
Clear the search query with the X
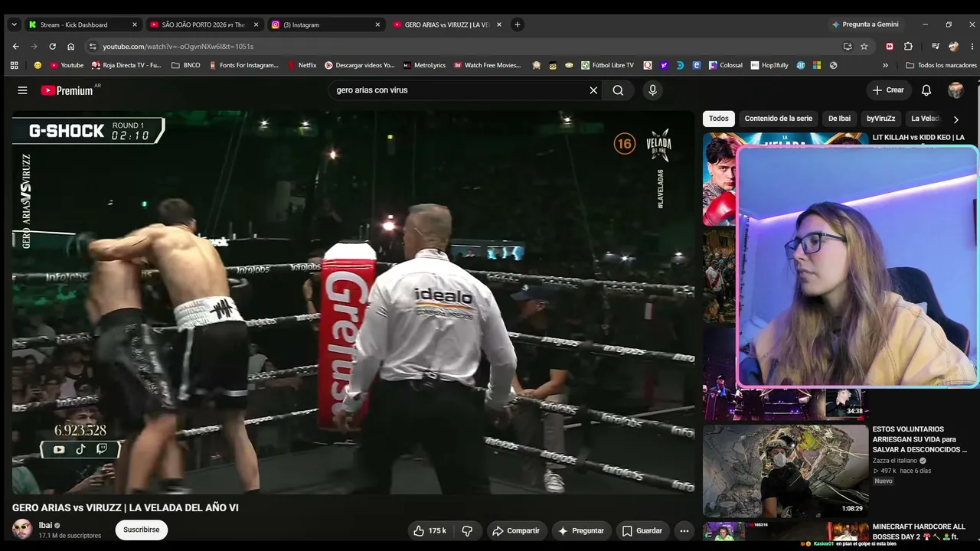click(593, 90)
